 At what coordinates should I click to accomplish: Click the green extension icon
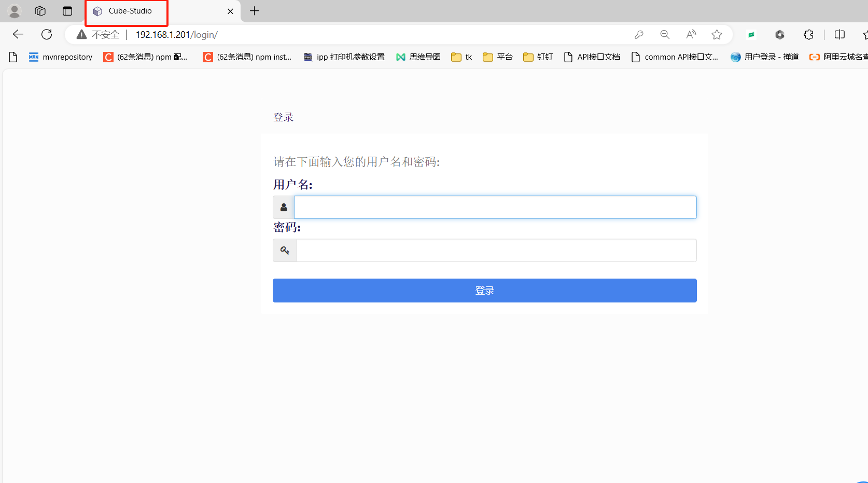click(751, 35)
